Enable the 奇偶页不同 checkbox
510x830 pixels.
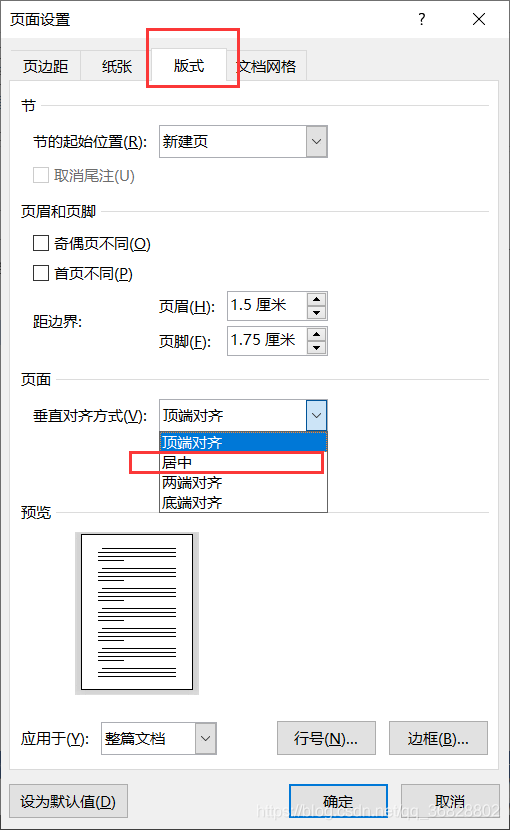point(41,243)
